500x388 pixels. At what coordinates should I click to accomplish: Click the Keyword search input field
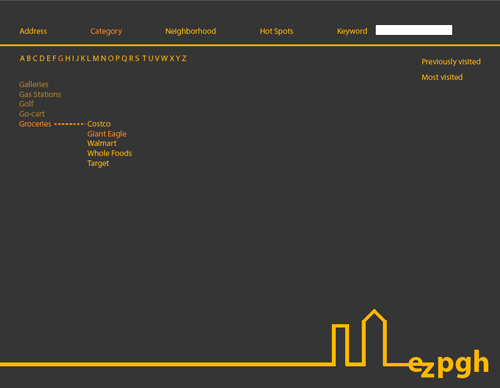click(x=414, y=30)
